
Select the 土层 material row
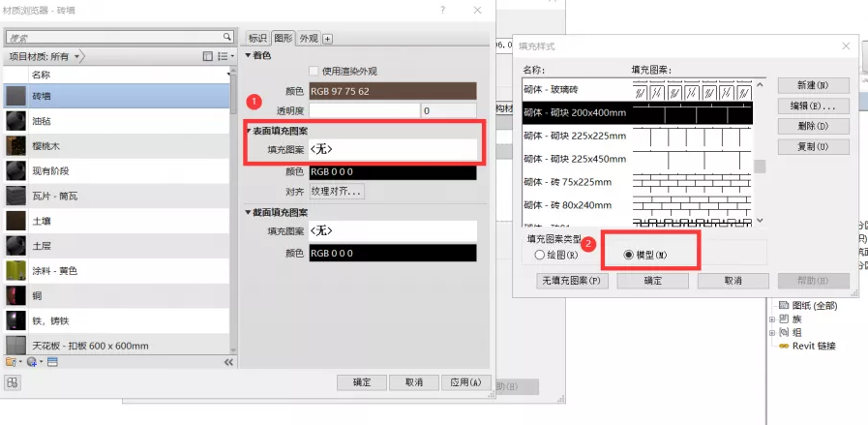(x=116, y=246)
